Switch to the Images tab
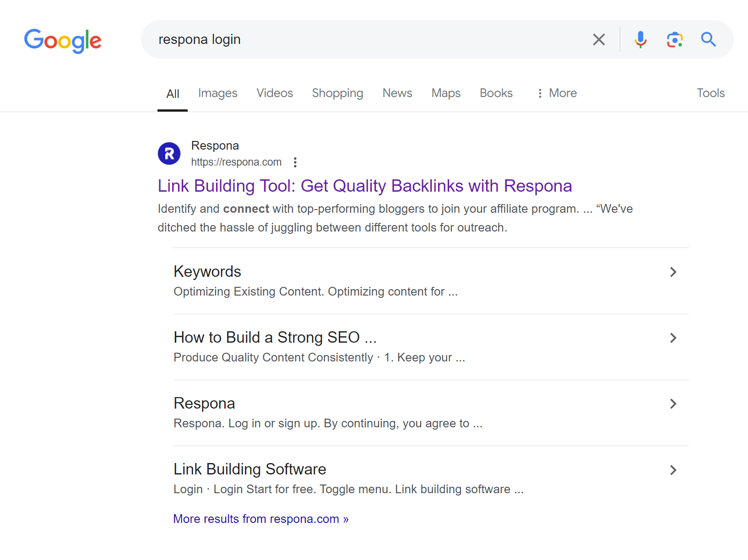748x560 pixels. click(x=218, y=93)
